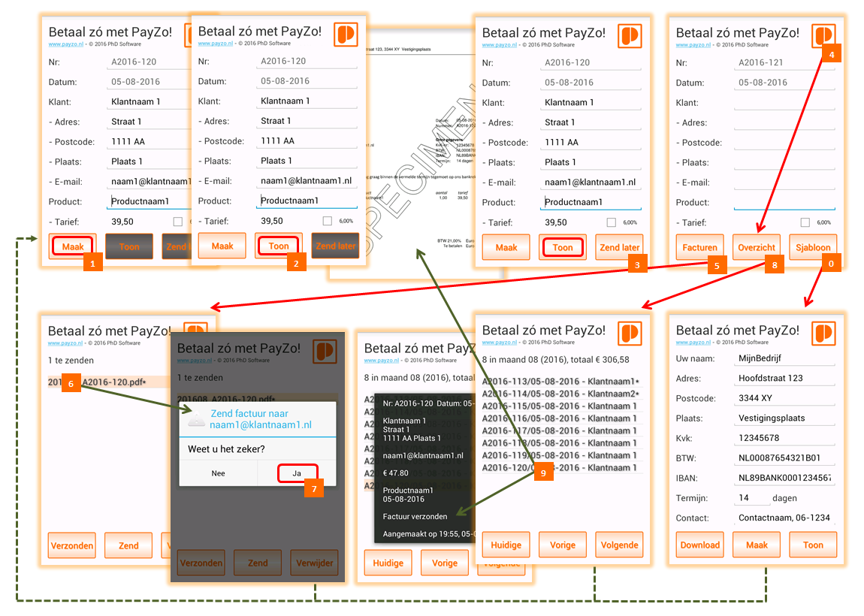Tap Download on the settings screen
864x616 pixels.
click(x=699, y=545)
